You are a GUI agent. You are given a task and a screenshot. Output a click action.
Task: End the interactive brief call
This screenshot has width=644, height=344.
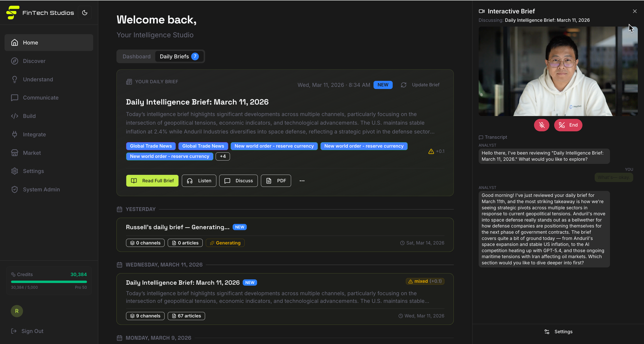568,125
